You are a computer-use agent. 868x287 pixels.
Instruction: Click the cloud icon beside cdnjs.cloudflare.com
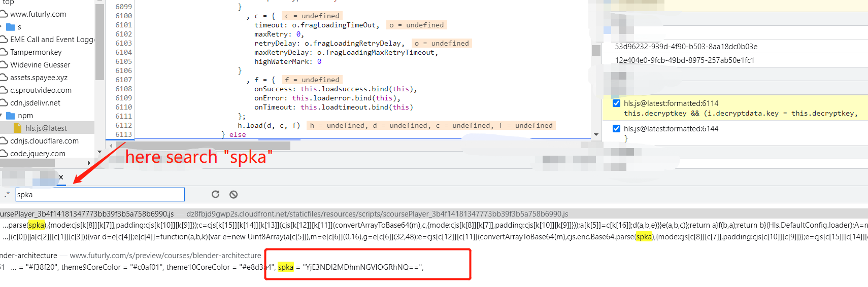coord(4,141)
